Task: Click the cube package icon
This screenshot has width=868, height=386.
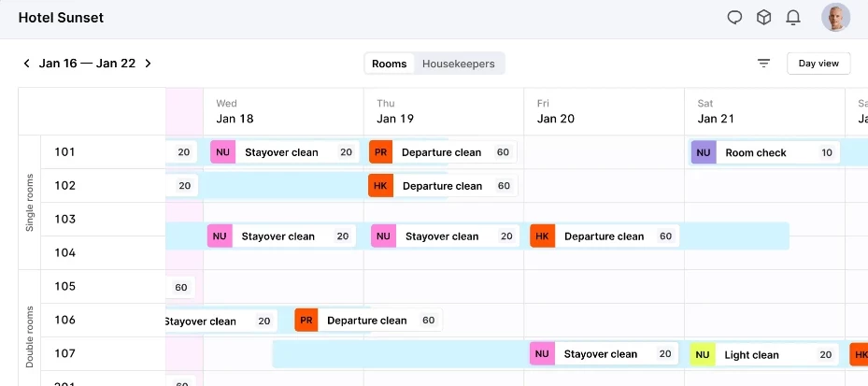Action: tap(763, 17)
